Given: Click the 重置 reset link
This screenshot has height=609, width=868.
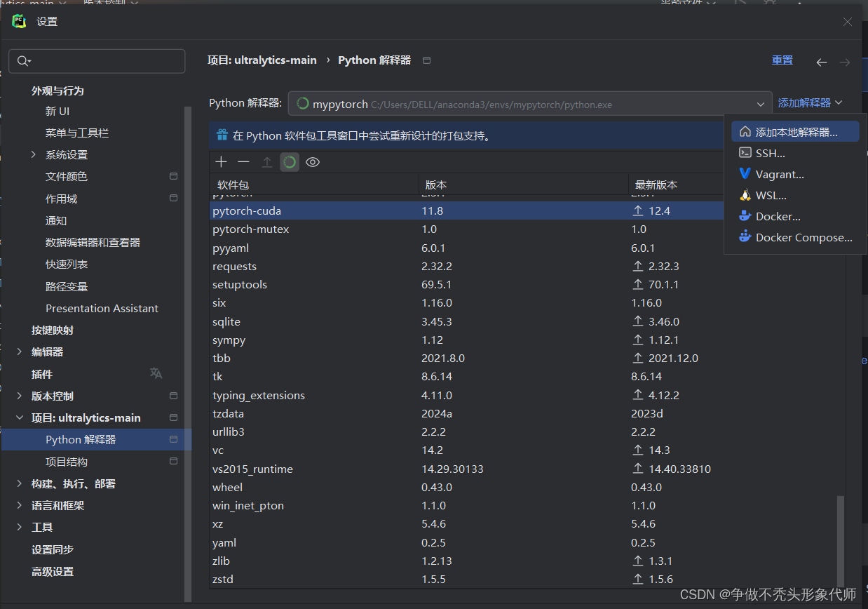Looking at the screenshot, I should click(x=782, y=60).
